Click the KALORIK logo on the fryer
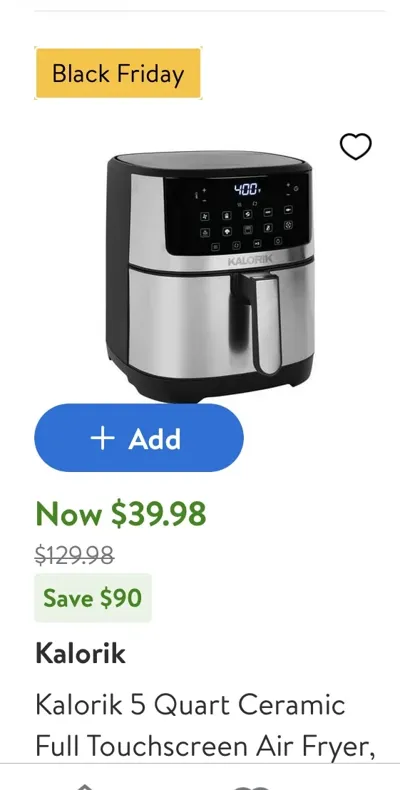The height and width of the screenshot is (790, 400). point(250,260)
